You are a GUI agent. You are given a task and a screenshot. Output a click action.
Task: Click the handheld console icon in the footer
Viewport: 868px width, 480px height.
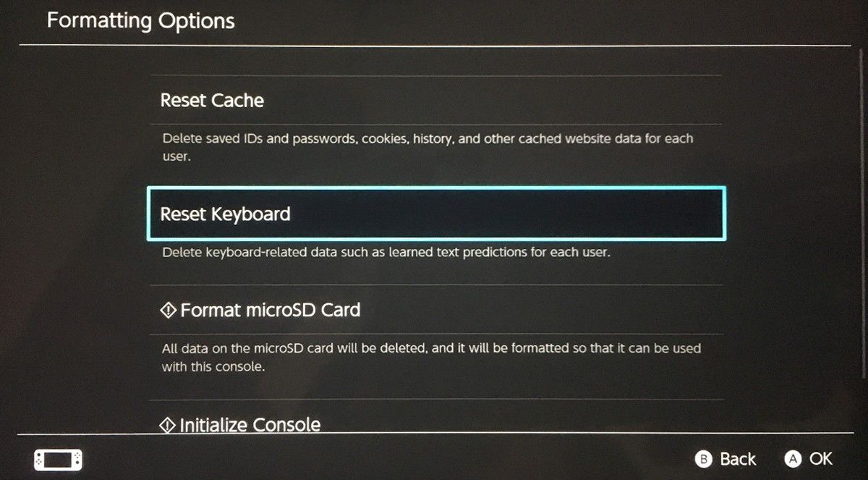point(58,459)
